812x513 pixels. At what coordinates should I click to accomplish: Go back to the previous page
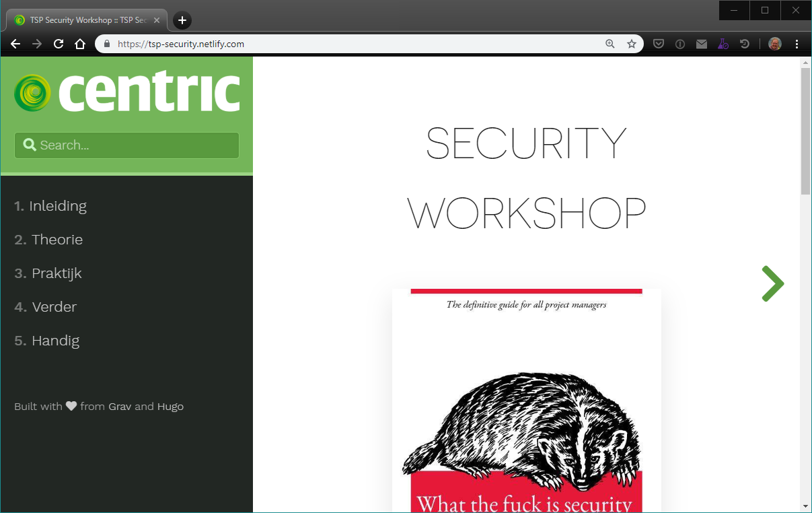tap(15, 44)
